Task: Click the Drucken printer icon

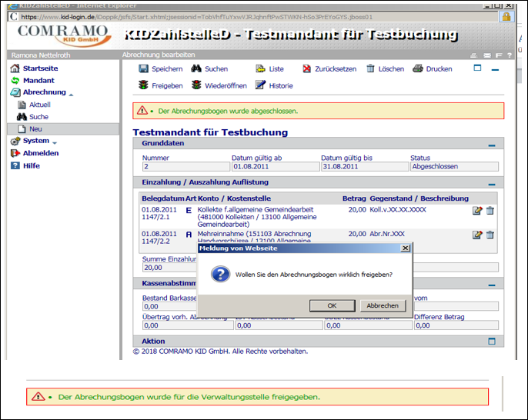Action: click(x=418, y=68)
